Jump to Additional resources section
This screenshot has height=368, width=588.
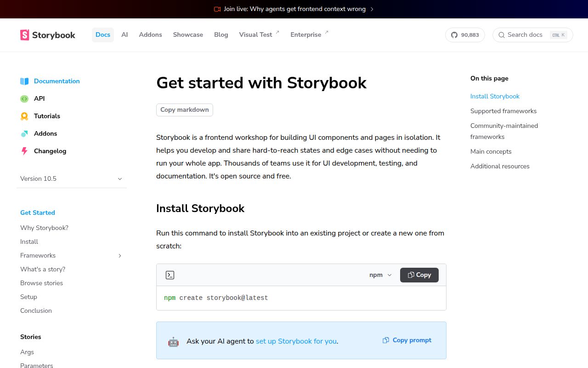tap(500, 167)
